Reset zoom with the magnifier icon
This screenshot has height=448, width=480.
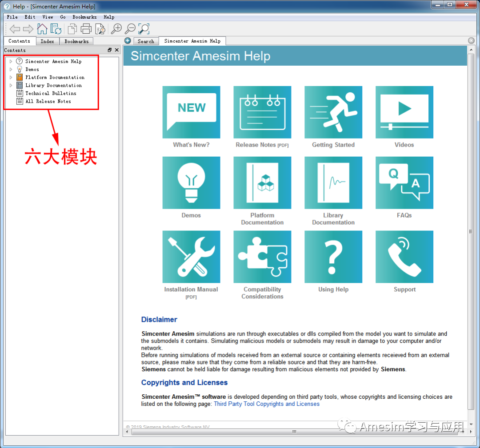[144, 29]
